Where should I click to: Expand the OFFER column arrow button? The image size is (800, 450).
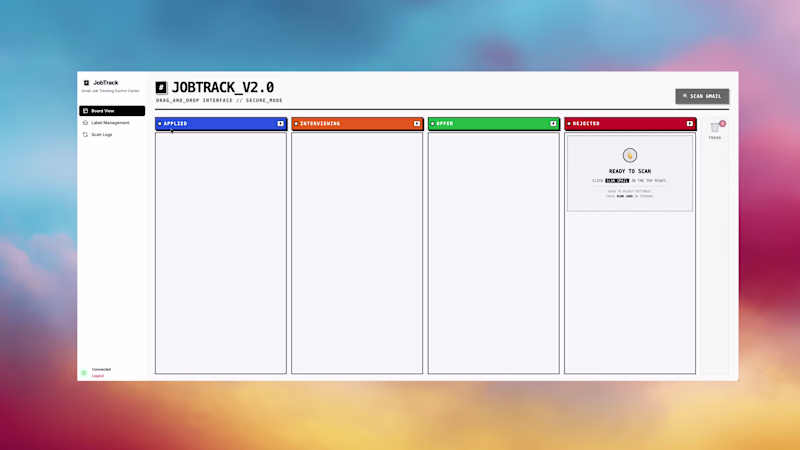553,123
